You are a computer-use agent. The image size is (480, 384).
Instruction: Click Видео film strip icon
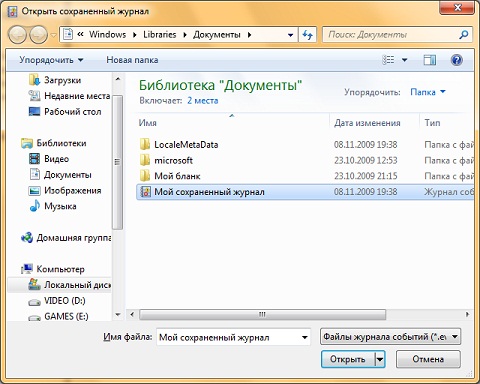(34, 159)
